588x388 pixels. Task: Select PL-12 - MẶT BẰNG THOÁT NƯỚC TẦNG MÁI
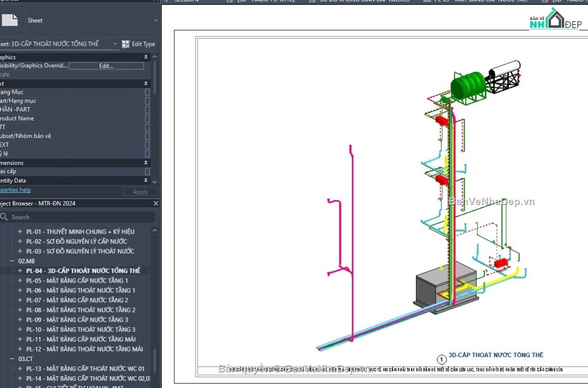point(85,349)
